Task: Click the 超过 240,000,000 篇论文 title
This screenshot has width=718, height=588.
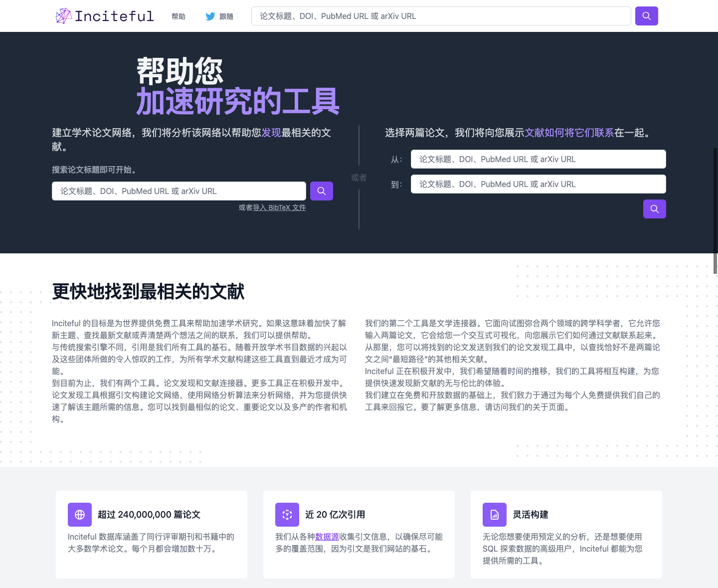Action: click(x=149, y=515)
